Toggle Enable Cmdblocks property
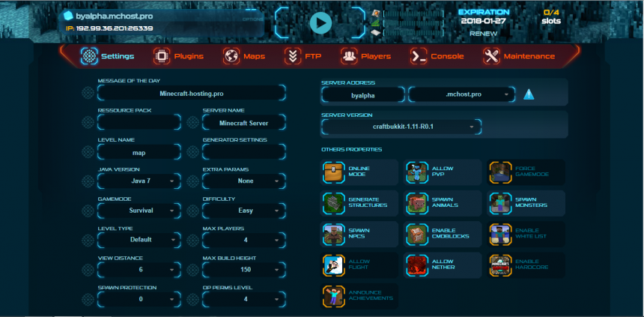This screenshot has height=317, width=644. (443, 235)
